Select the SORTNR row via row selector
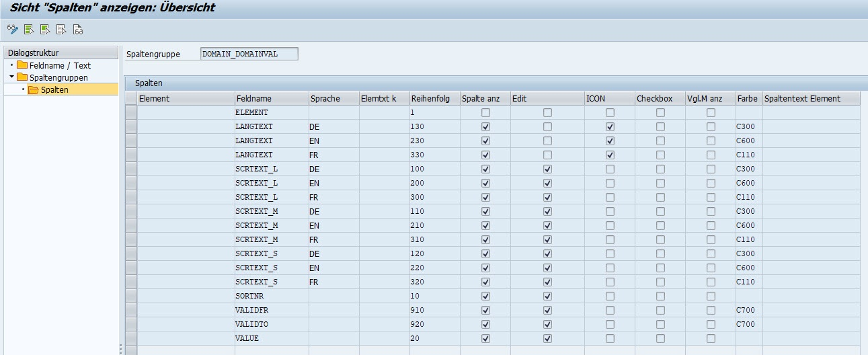This screenshot has width=868, height=355. (x=131, y=296)
